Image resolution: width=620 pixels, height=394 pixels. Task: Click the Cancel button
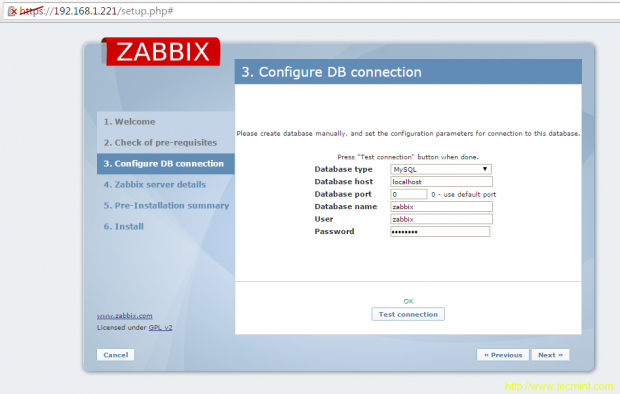pos(115,355)
